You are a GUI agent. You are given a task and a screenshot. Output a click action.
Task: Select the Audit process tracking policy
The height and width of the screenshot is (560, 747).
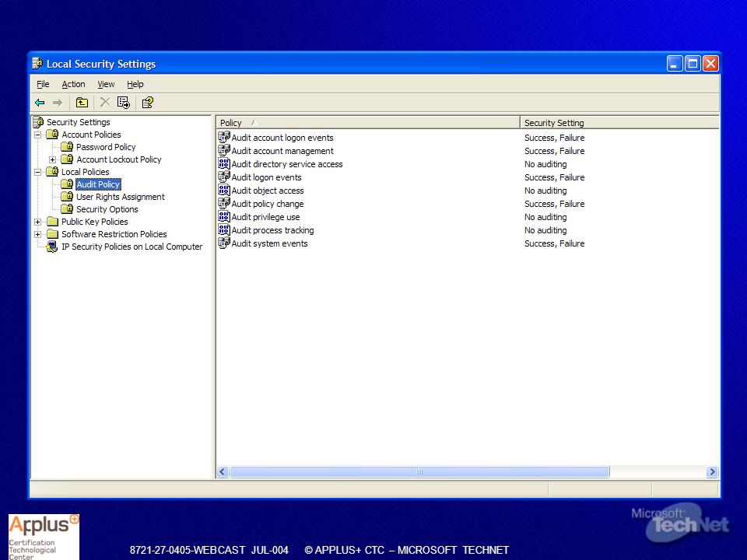click(x=272, y=230)
